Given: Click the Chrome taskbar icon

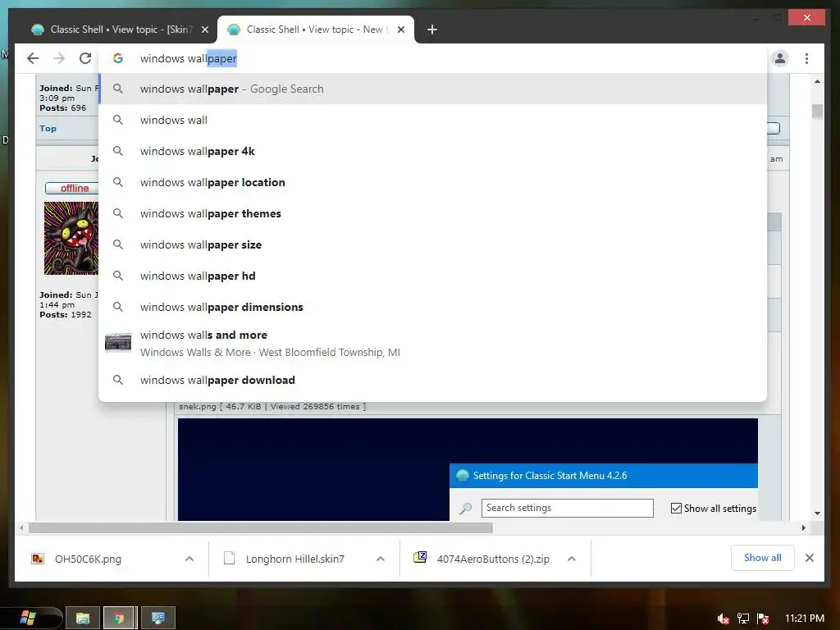Looking at the screenshot, I should [x=119, y=619].
